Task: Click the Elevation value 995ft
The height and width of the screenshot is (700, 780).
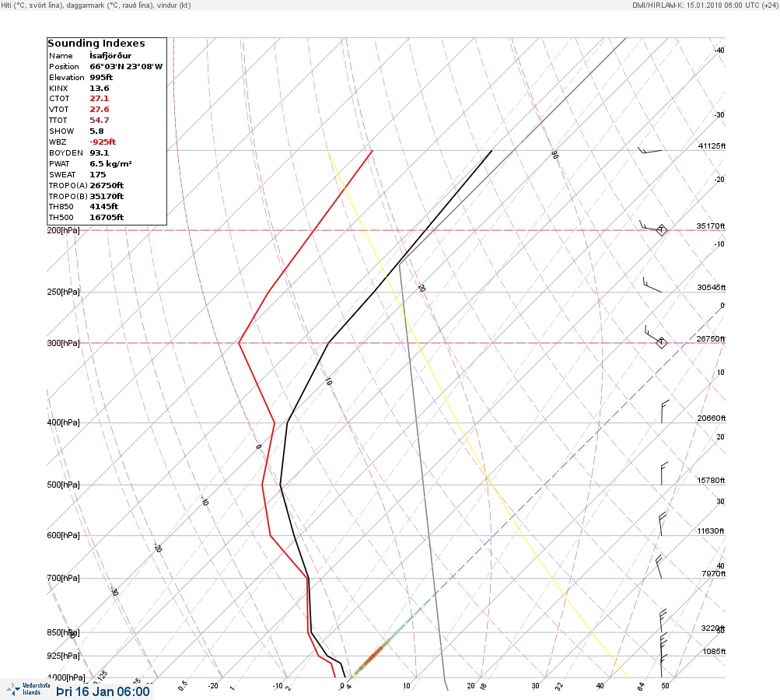Action: [101, 78]
